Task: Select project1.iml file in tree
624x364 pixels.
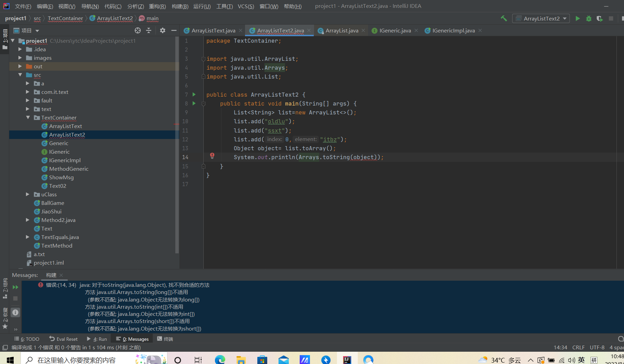Action: pyautogui.click(x=49, y=263)
